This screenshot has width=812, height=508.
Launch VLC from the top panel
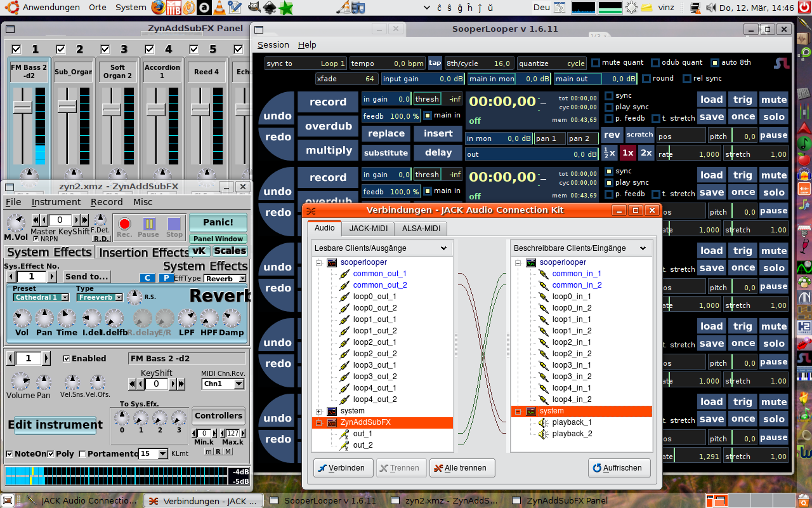[218, 8]
